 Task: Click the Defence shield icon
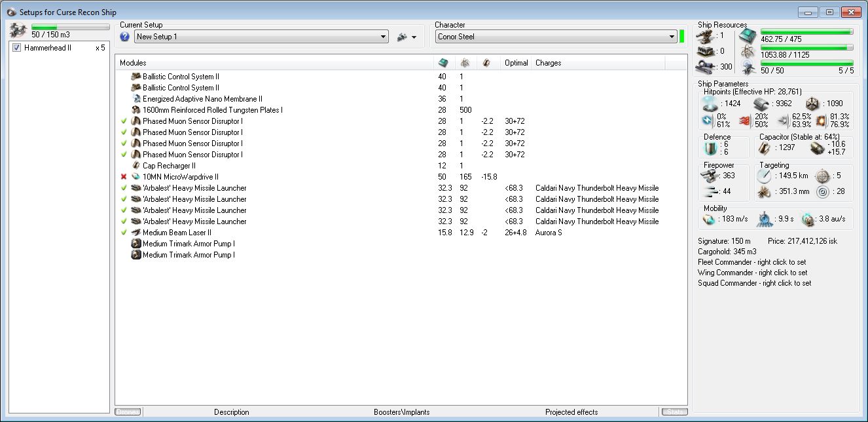pyautogui.click(x=710, y=148)
